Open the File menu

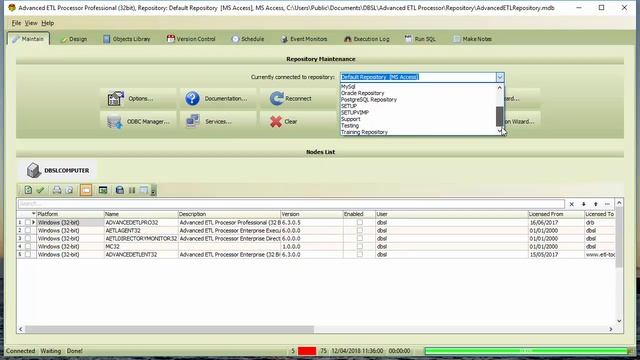pyautogui.click(x=16, y=23)
